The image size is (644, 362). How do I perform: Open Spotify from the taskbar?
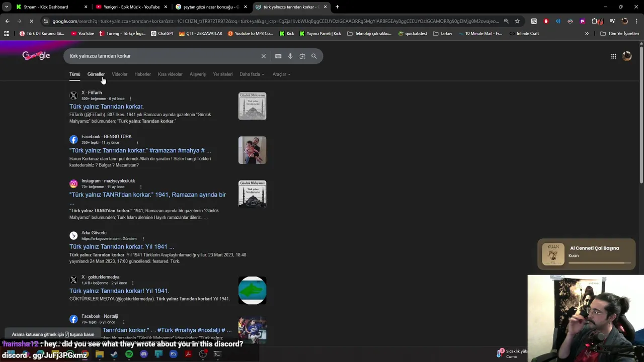[x=129, y=354]
